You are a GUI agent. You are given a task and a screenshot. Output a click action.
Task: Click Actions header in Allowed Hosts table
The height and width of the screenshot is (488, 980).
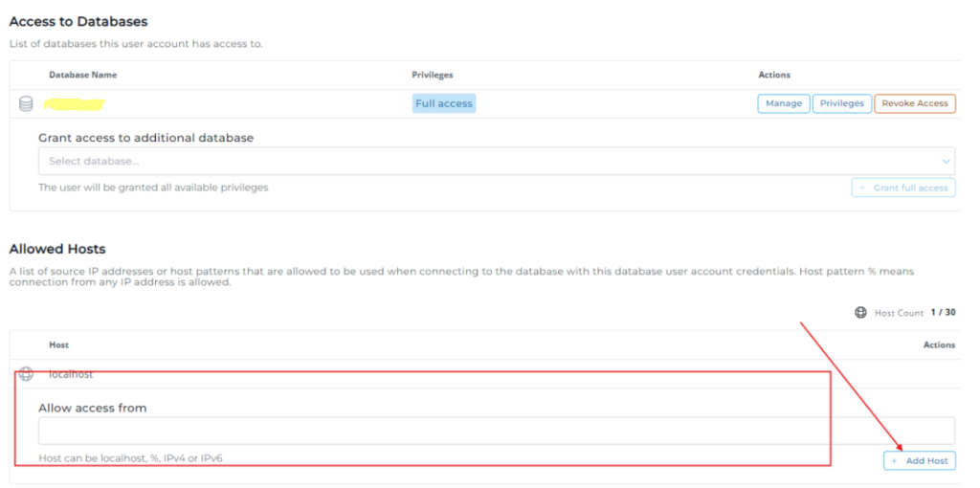click(939, 344)
